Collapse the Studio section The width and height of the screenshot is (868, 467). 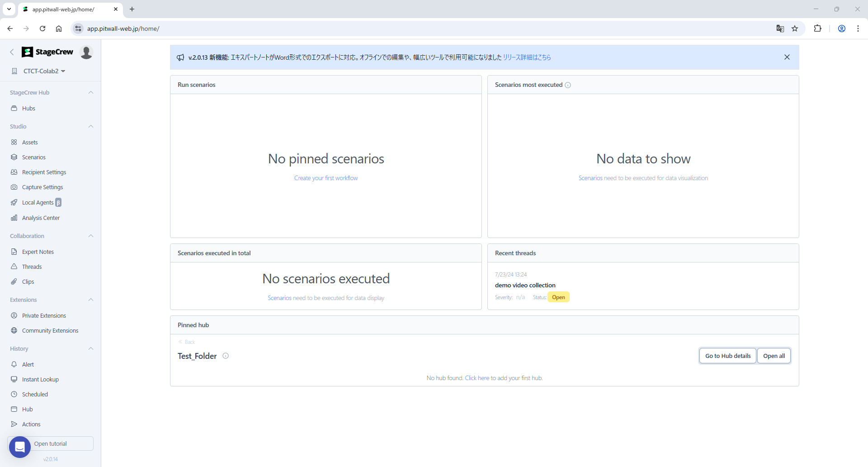[x=91, y=126]
